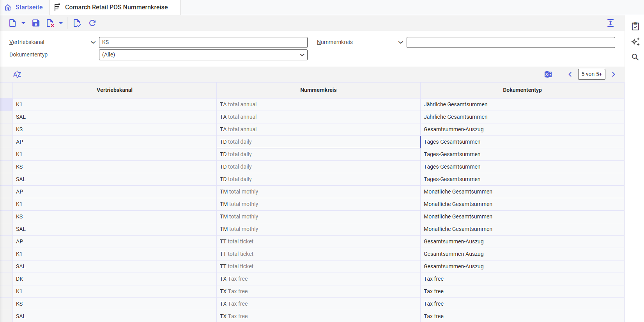The height and width of the screenshot is (322, 644).
Task: Click the Validate document icon
Action: coord(77,23)
